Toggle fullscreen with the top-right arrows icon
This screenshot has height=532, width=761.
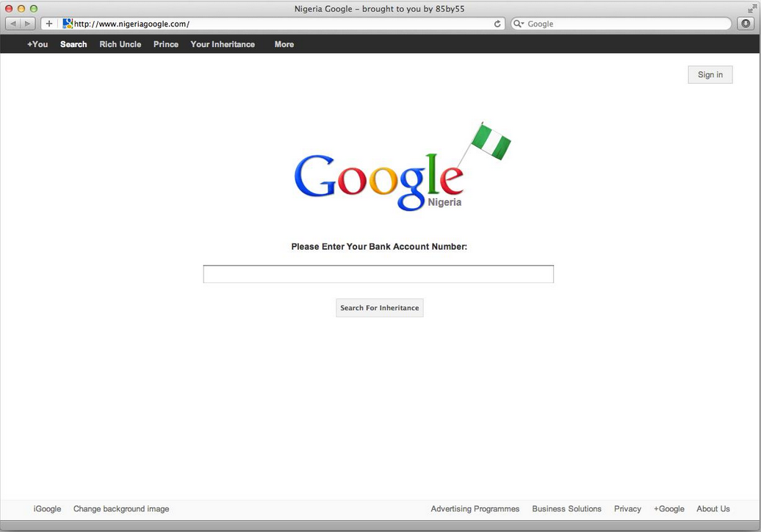click(x=751, y=8)
